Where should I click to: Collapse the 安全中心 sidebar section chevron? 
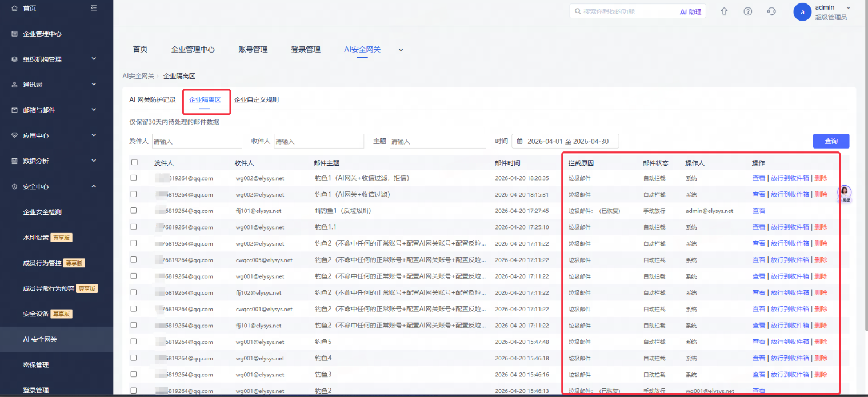pyautogui.click(x=94, y=186)
